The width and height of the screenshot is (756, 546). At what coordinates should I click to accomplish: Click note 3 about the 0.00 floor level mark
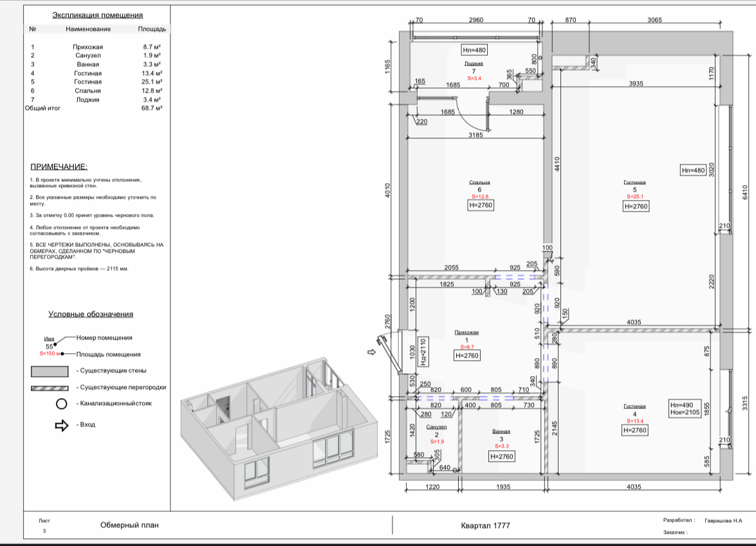[92, 215]
